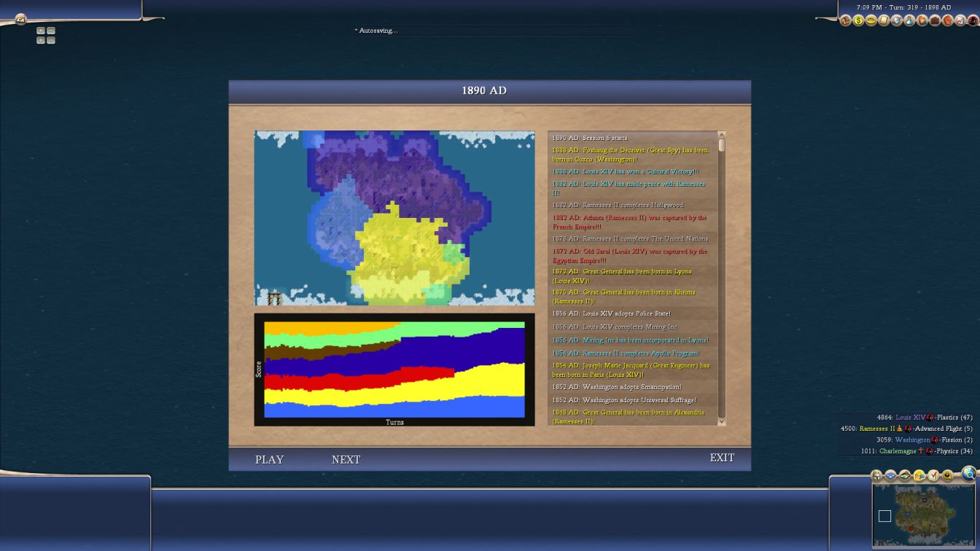The image size is (980, 551).
Task: Click 'Louis XIV completes Mining Inc' entry
Action: 615,327
